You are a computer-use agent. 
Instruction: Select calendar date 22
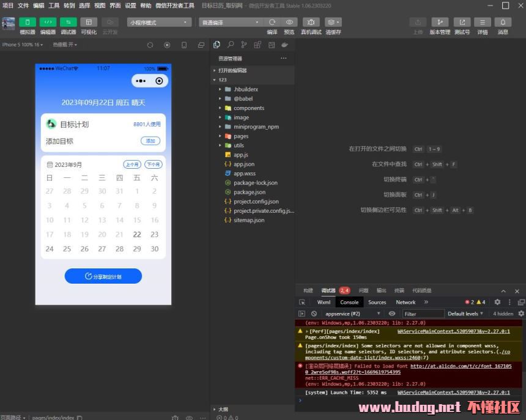point(137,235)
